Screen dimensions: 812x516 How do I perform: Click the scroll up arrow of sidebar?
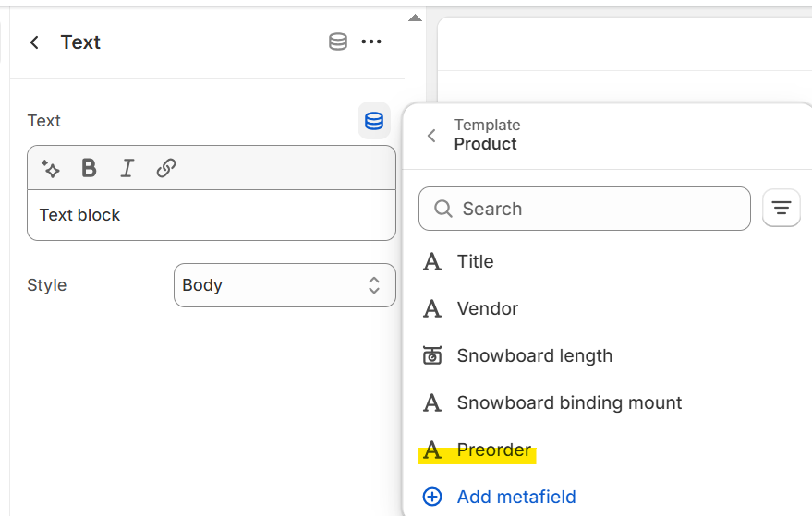point(415,18)
